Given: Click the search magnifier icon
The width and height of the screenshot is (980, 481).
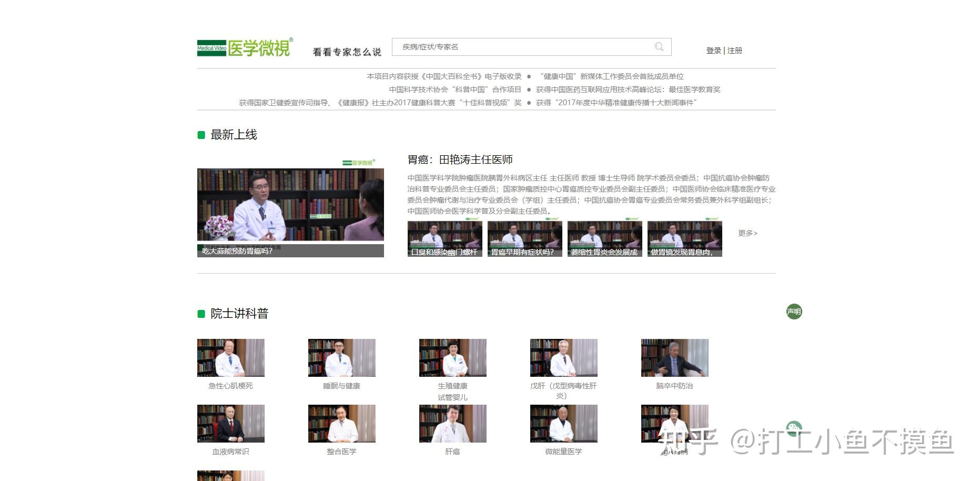Looking at the screenshot, I should (x=659, y=47).
